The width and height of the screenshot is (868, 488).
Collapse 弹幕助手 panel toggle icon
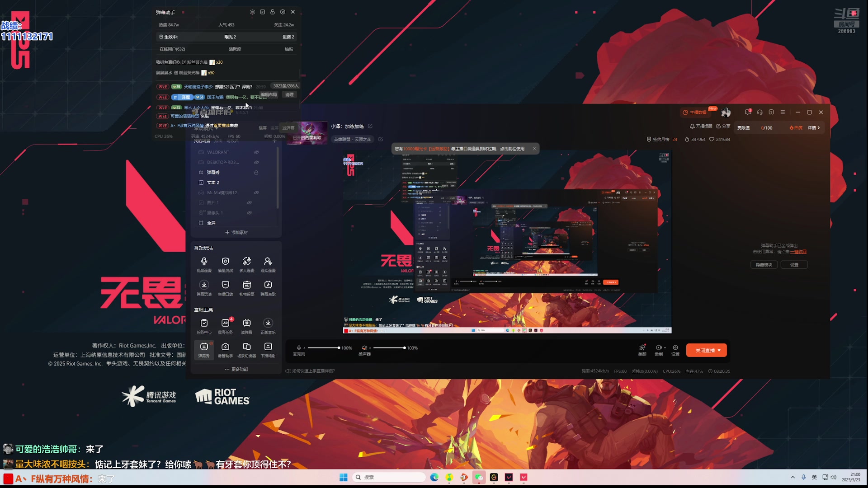point(252,12)
